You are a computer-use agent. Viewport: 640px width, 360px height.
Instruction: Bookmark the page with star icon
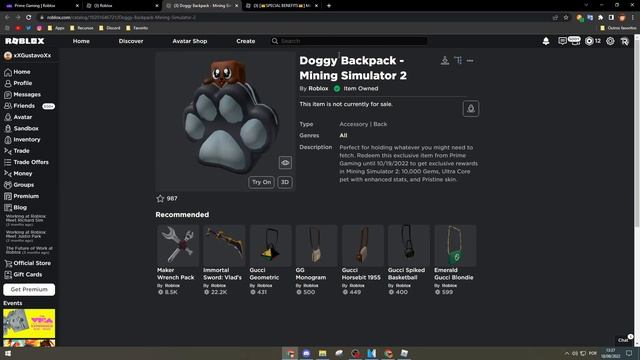(x=566, y=17)
